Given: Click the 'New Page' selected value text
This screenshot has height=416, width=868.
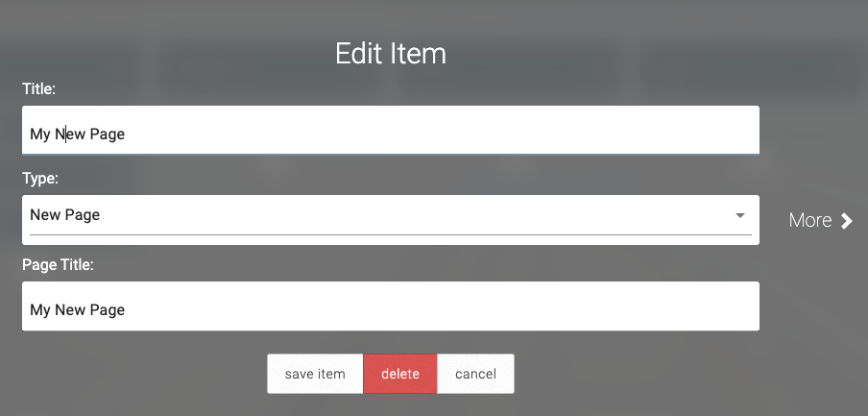Looking at the screenshot, I should pos(64,215).
